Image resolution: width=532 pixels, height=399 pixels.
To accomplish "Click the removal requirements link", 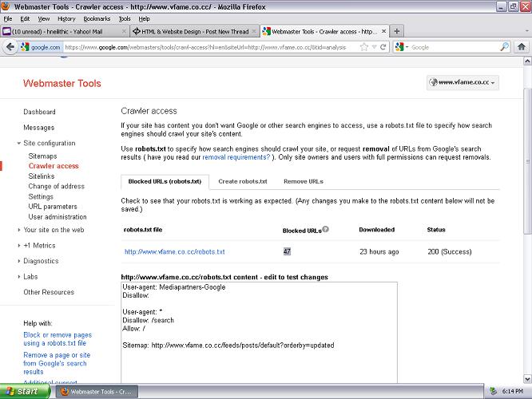I will [236, 157].
